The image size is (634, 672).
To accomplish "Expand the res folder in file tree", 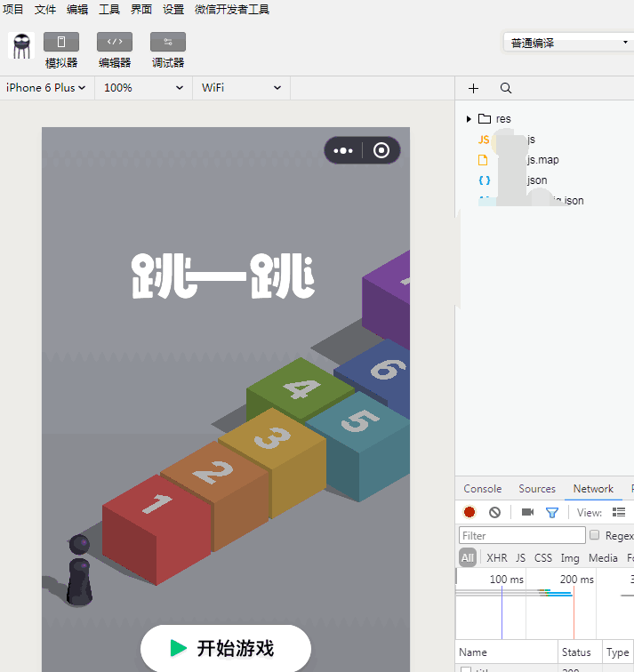I will pyautogui.click(x=469, y=119).
